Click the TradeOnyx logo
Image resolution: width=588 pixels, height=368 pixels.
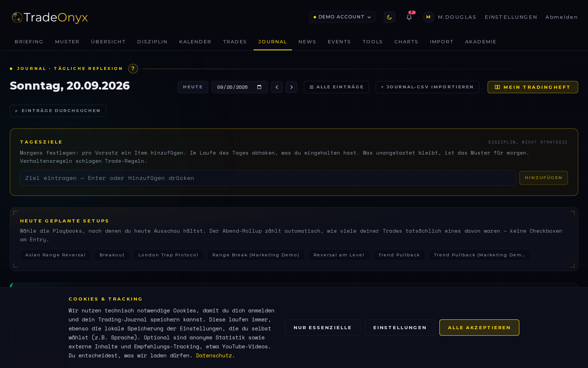tap(50, 17)
